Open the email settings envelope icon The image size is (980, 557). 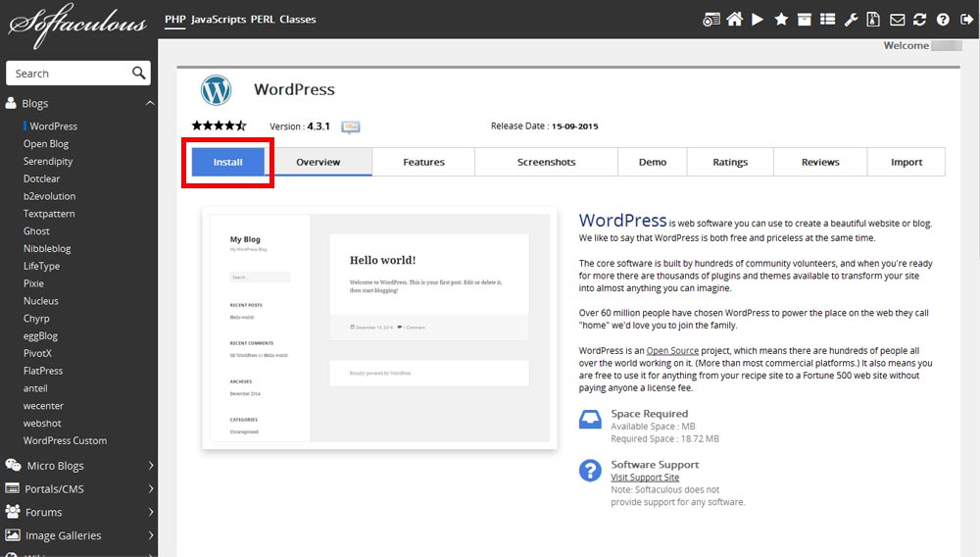coord(897,20)
